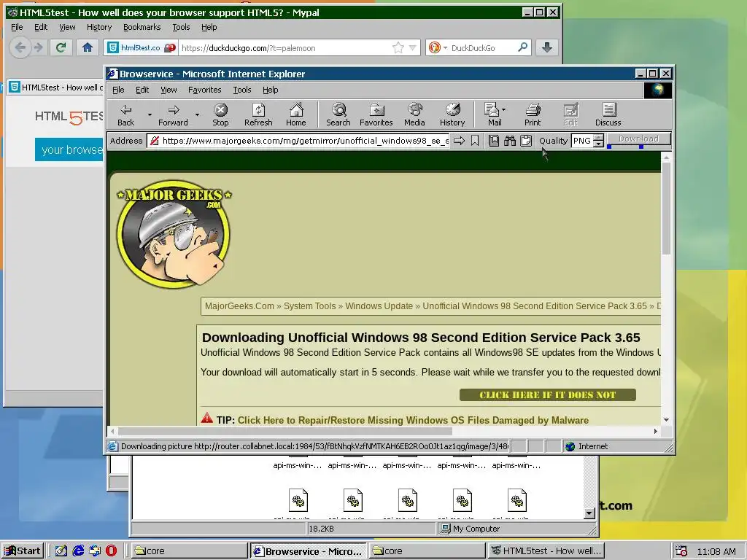Launch Opera from the quick launch bar
Screen dimensions: 747x560
(x=111, y=551)
